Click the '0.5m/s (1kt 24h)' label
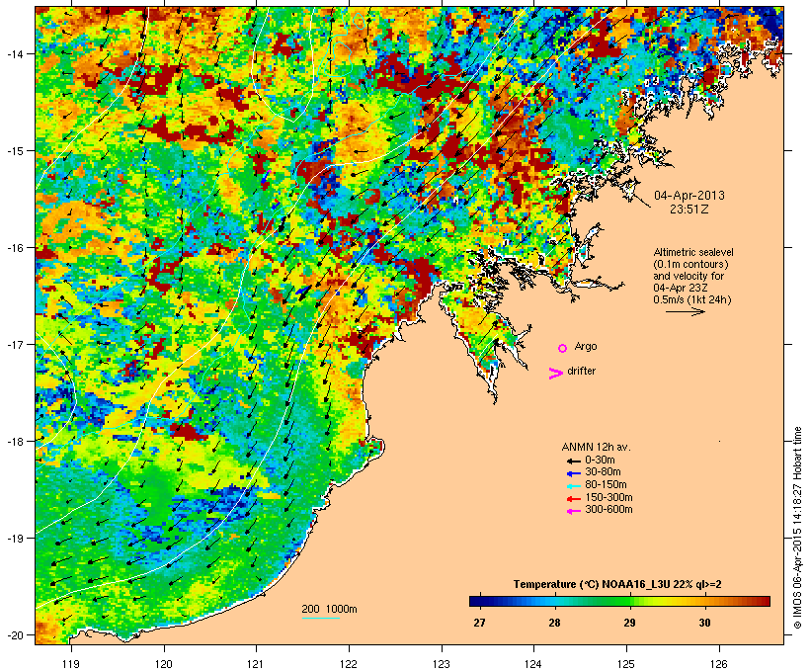This screenshot has height=672, width=810. 692,299
